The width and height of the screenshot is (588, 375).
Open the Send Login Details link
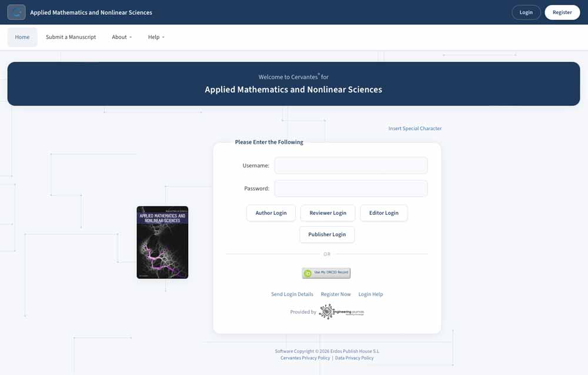pyautogui.click(x=292, y=294)
